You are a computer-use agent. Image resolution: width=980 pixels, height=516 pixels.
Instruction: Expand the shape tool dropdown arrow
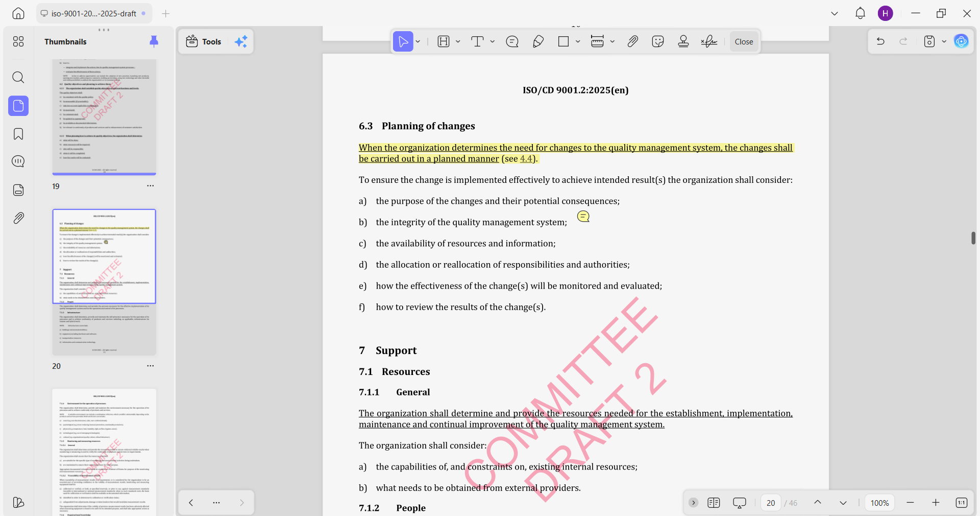[x=578, y=41]
